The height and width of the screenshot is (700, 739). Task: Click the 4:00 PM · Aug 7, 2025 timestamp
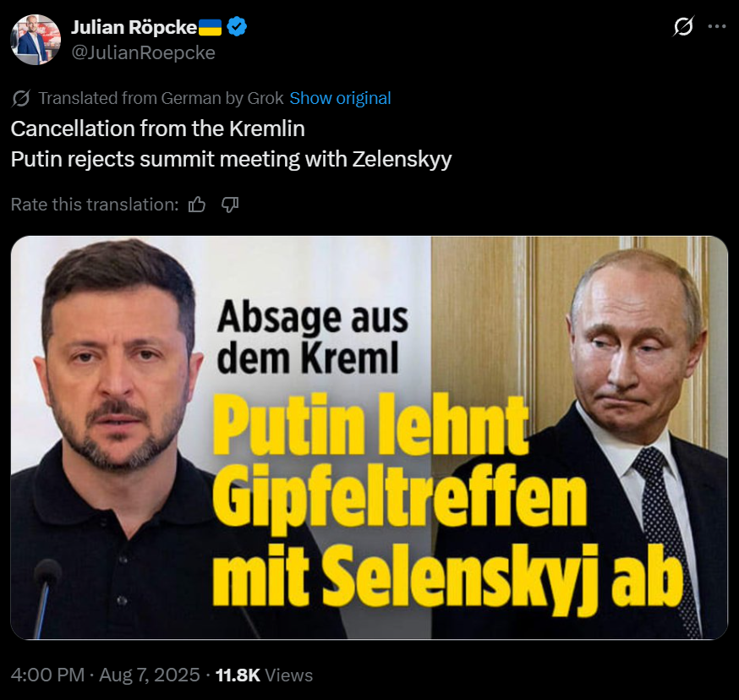105,675
